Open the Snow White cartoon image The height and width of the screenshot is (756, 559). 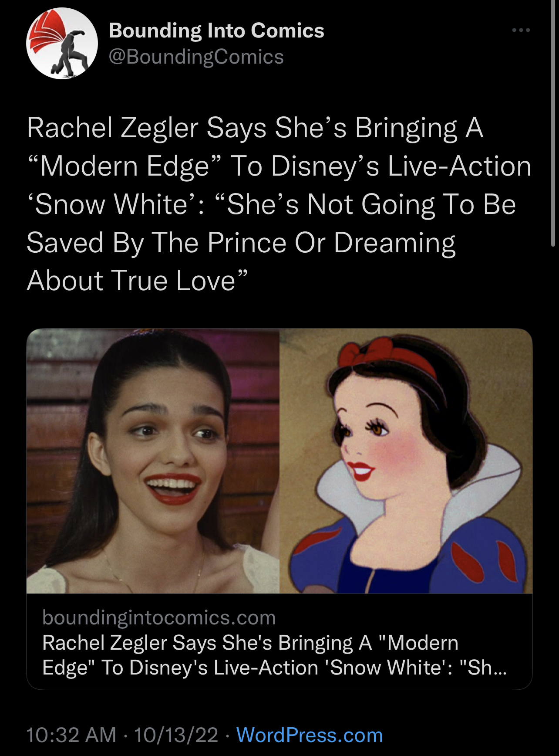pyautogui.click(x=406, y=461)
